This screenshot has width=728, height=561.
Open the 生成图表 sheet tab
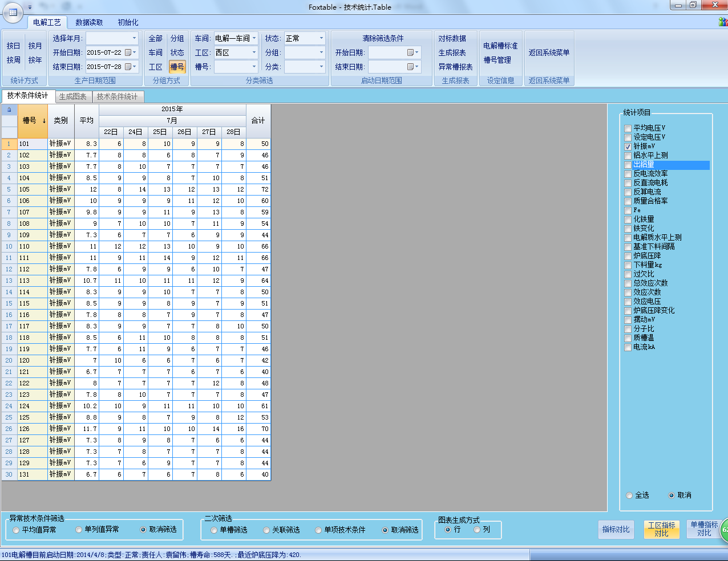click(73, 96)
